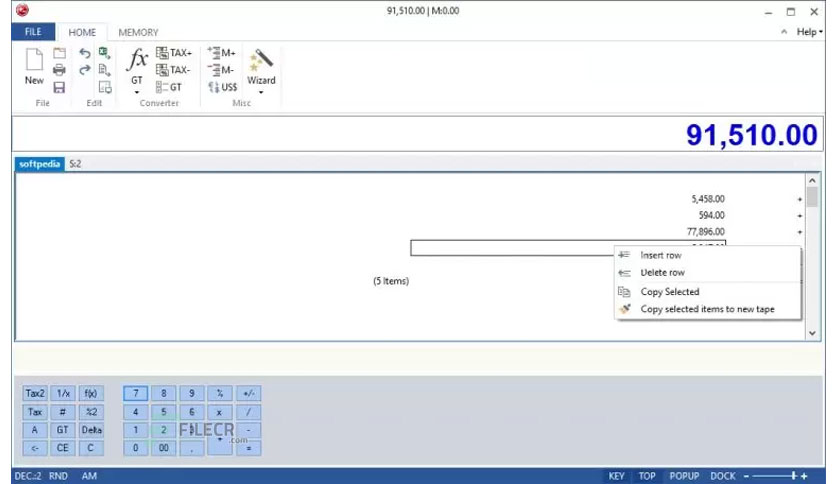Click the bottom icon in Edit group
This screenshot has width=836, height=484.
click(x=105, y=87)
